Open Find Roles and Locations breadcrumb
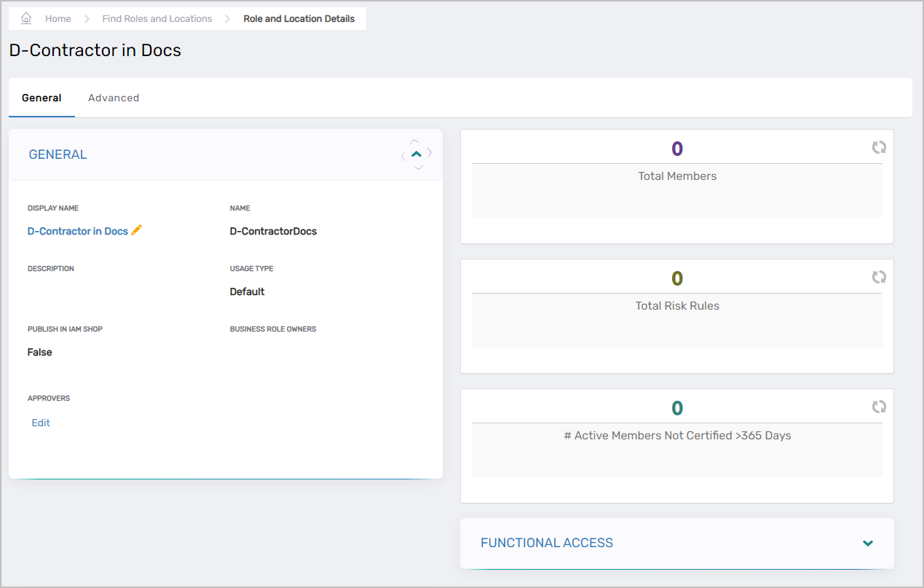Viewport: 924px width, 588px height. 157,19
